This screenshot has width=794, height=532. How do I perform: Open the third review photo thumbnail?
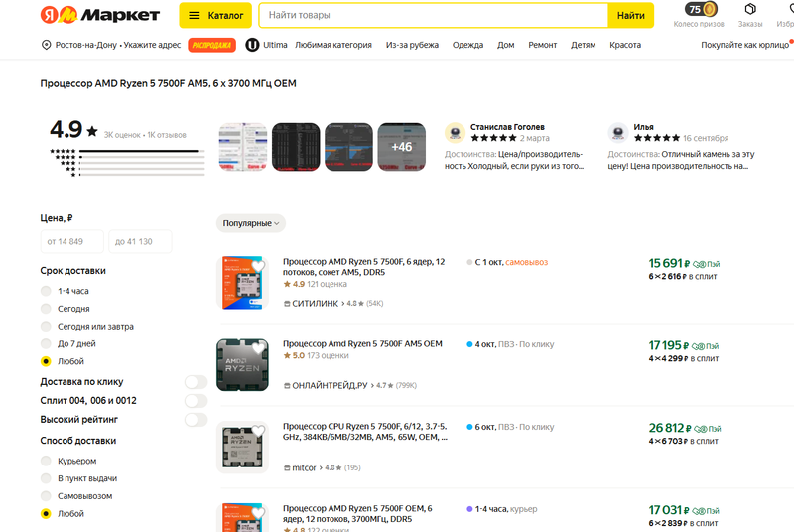point(349,147)
